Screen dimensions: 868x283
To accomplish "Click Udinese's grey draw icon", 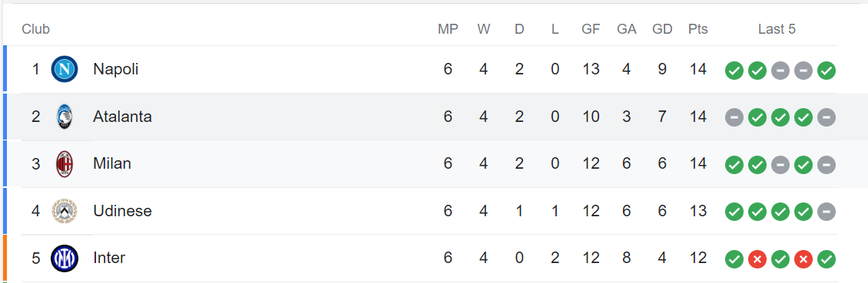I will coord(827,212).
